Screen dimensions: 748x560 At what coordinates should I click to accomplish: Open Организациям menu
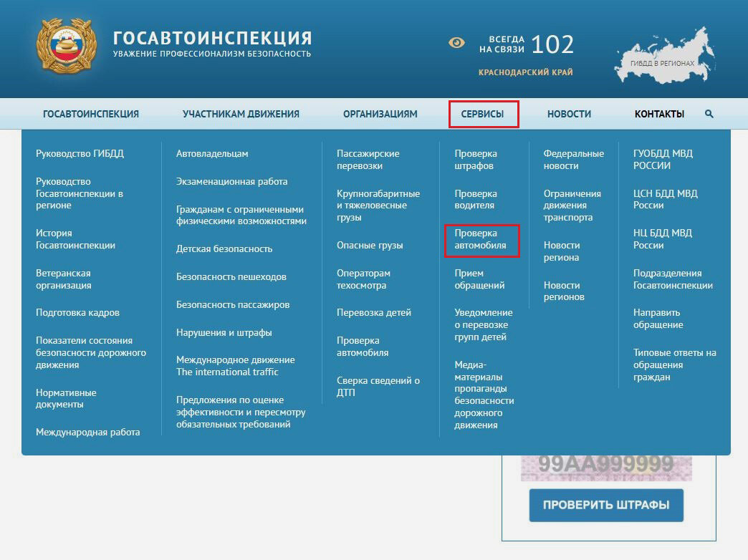coord(380,114)
